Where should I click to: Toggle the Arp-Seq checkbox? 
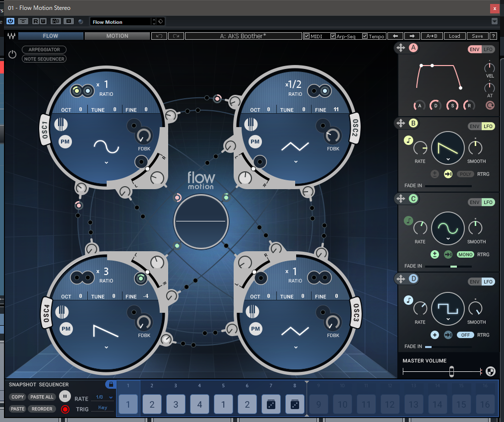coord(333,36)
